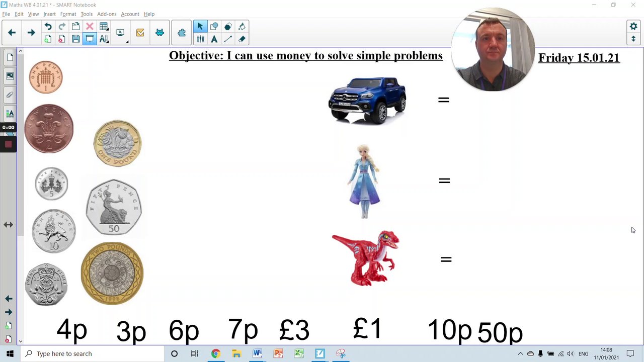This screenshot has width=644, height=362.
Task: Add a new page with green plus icon
Action: point(48,39)
